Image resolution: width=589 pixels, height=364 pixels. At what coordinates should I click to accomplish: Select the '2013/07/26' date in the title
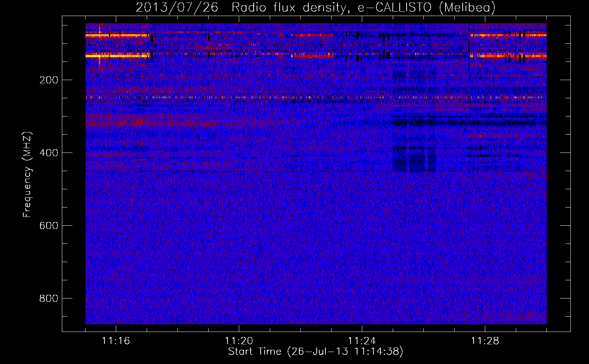click(x=177, y=7)
